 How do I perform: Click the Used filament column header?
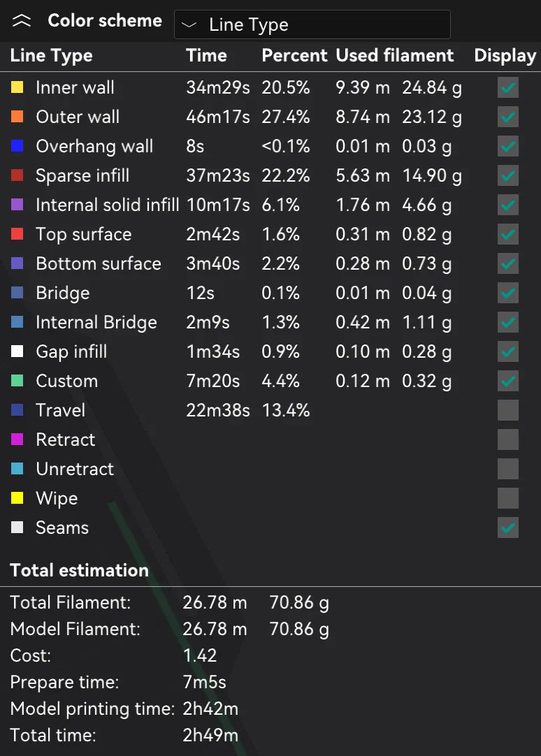point(395,56)
